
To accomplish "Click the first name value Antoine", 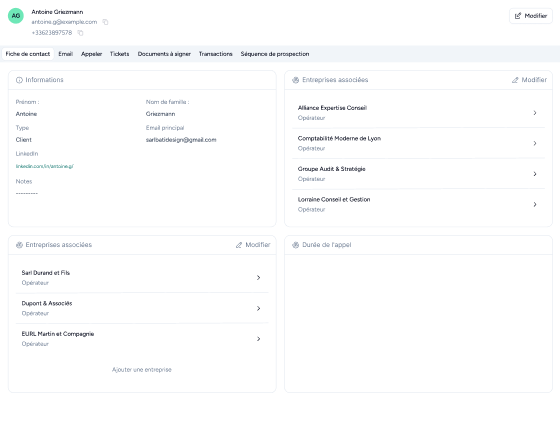I will pos(26,114).
